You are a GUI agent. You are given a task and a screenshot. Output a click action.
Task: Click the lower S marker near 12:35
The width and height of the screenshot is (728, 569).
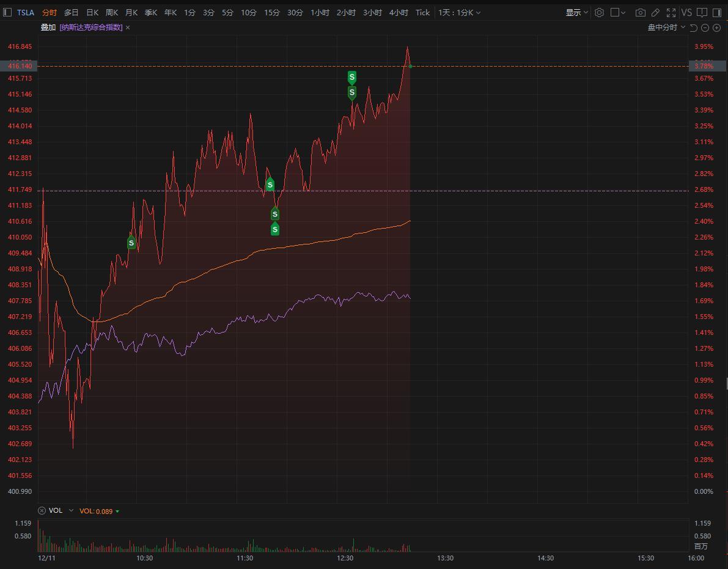(352, 93)
